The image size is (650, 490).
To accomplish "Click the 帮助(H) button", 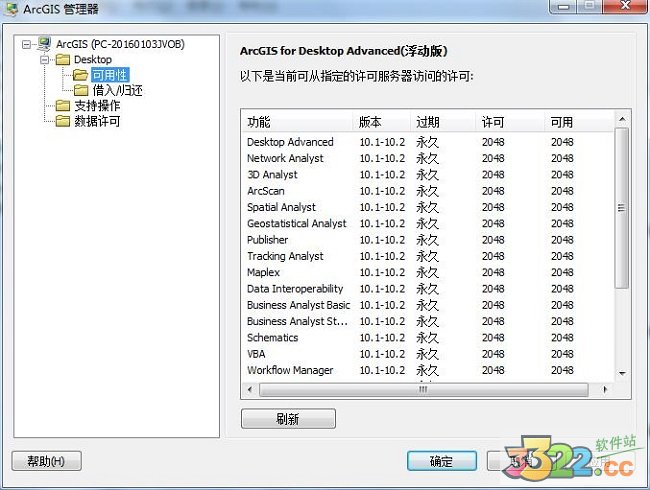I will (46, 461).
